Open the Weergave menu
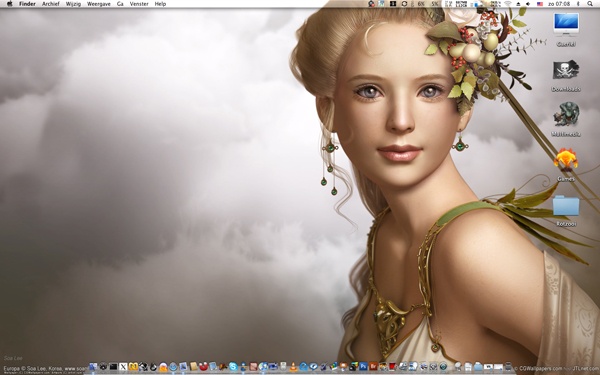Viewport: 600px width, 375px height. 99,4
